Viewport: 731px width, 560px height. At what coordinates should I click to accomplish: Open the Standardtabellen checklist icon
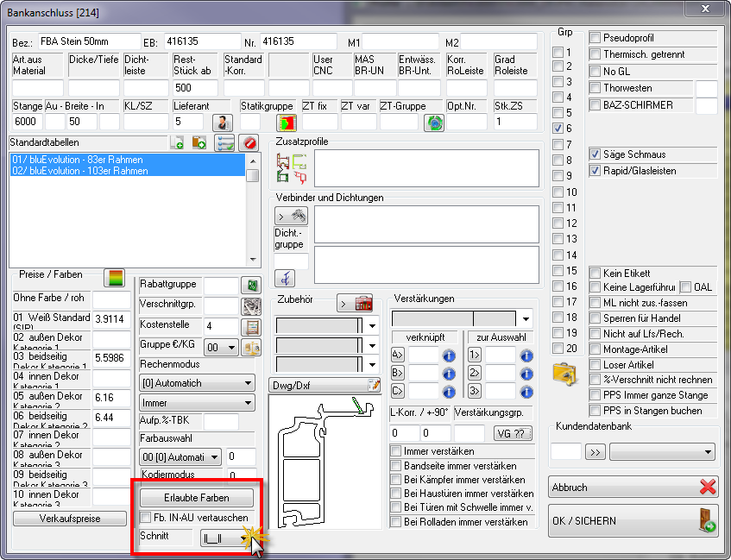224,142
